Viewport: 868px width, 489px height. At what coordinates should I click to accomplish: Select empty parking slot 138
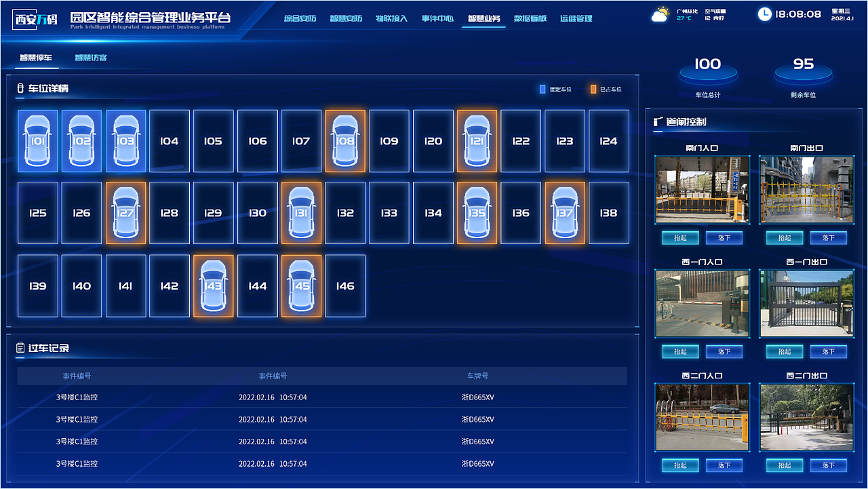pyautogui.click(x=609, y=213)
